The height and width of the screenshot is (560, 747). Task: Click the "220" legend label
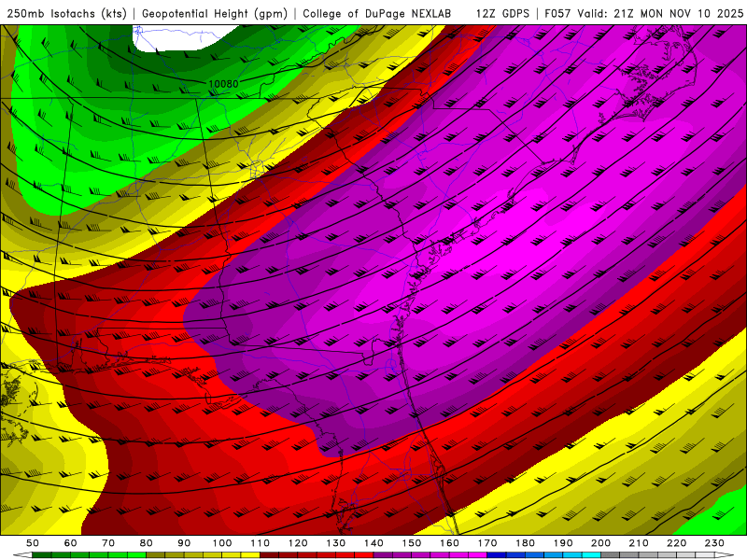[676, 543]
